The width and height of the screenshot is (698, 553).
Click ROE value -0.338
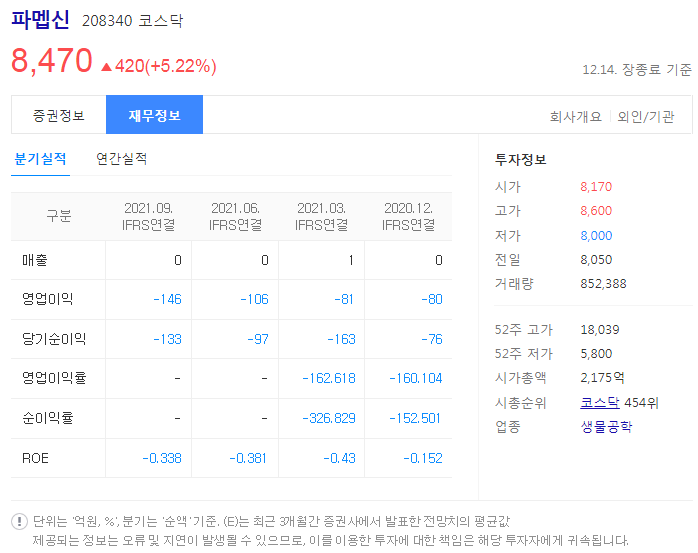pos(162,458)
